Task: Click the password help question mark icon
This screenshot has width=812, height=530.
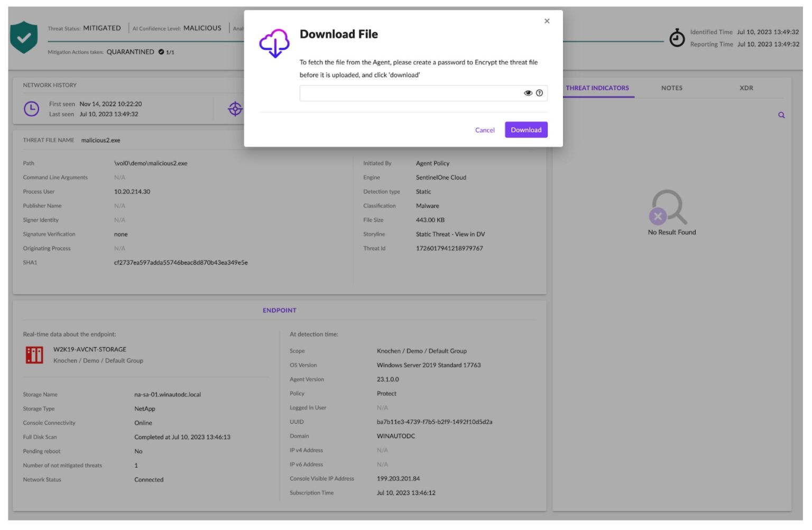Action: 539,94
